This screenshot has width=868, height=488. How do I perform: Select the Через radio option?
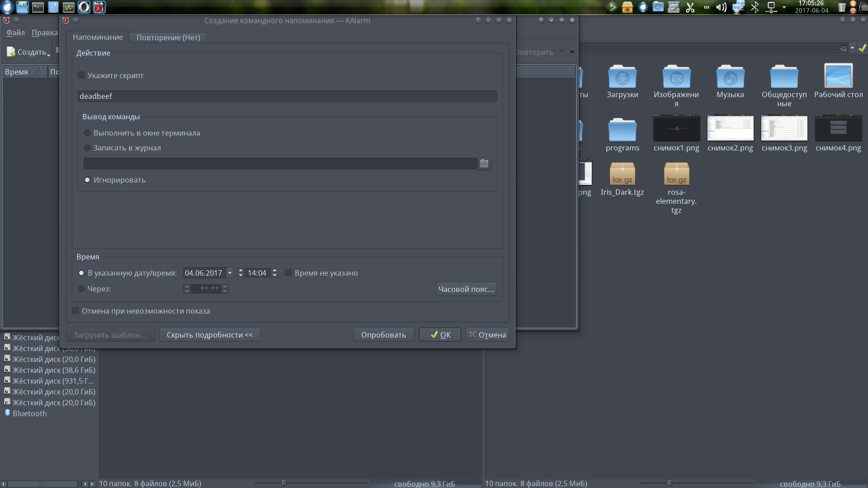click(x=82, y=289)
